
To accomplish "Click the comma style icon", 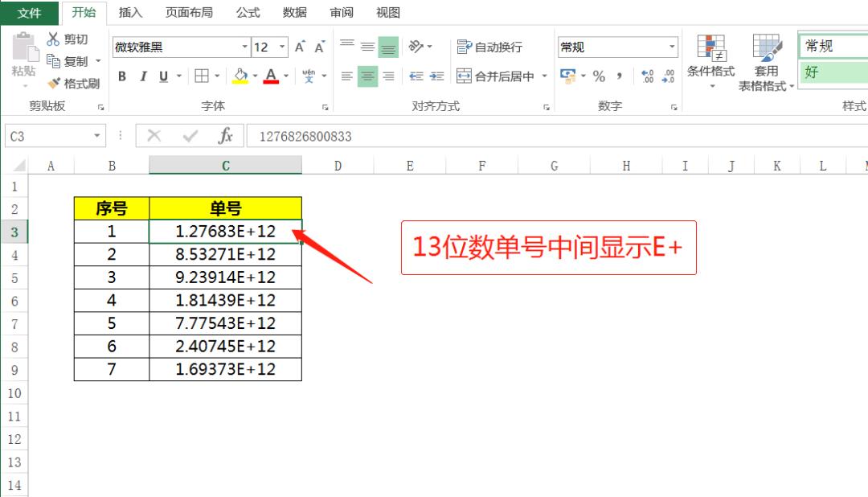I will pyautogui.click(x=618, y=75).
